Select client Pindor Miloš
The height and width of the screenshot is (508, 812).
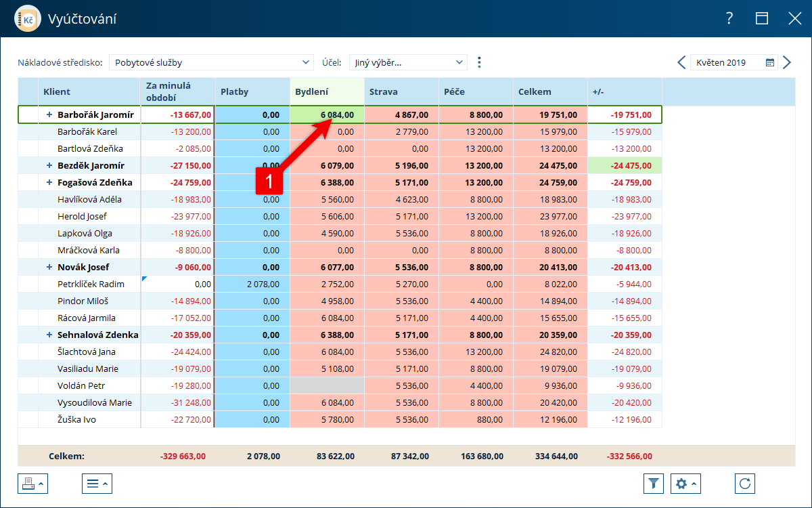[x=83, y=301]
